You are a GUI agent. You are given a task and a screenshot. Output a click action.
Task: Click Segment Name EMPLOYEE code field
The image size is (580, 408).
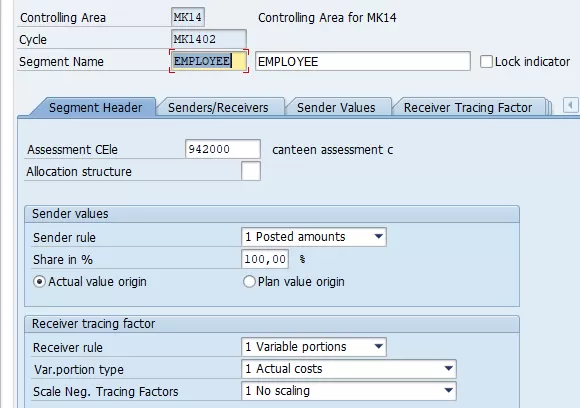coord(209,61)
